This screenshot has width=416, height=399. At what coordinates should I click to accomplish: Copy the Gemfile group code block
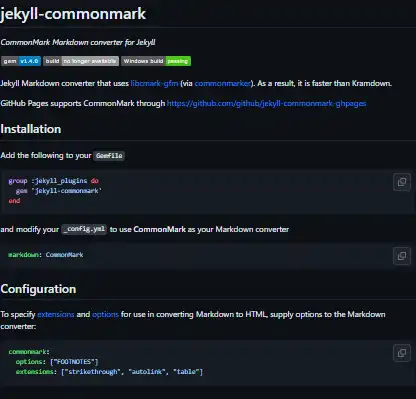(x=402, y=182)
